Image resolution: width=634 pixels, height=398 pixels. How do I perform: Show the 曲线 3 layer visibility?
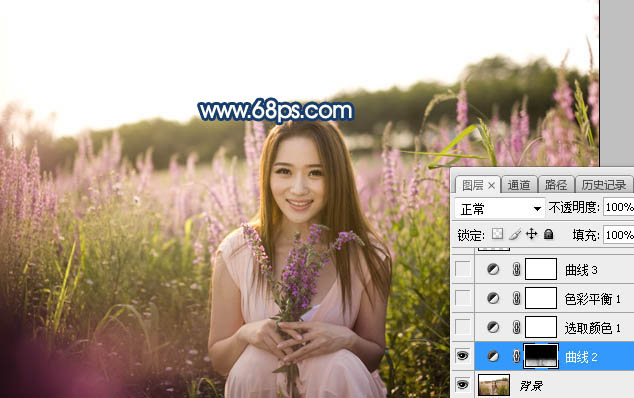point(463,269)
